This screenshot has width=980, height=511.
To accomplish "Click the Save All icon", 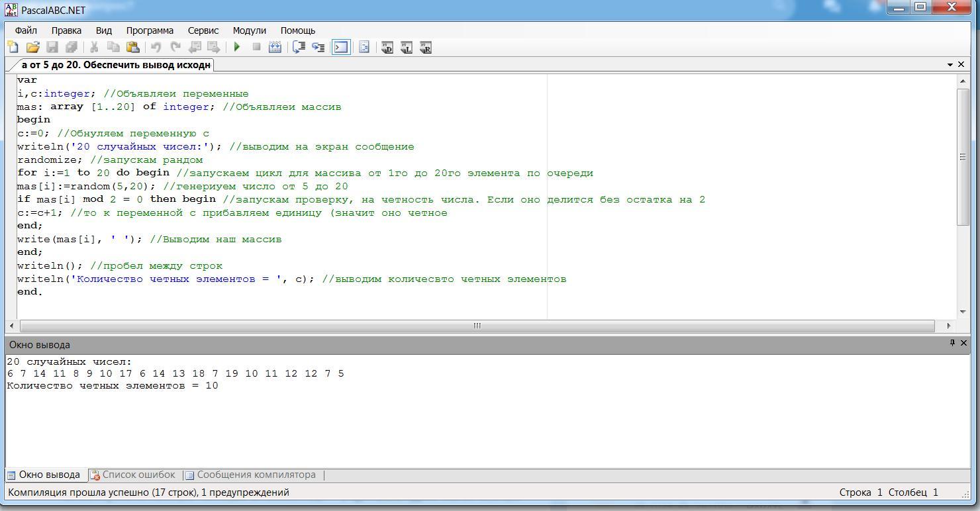I will [72, 47].
